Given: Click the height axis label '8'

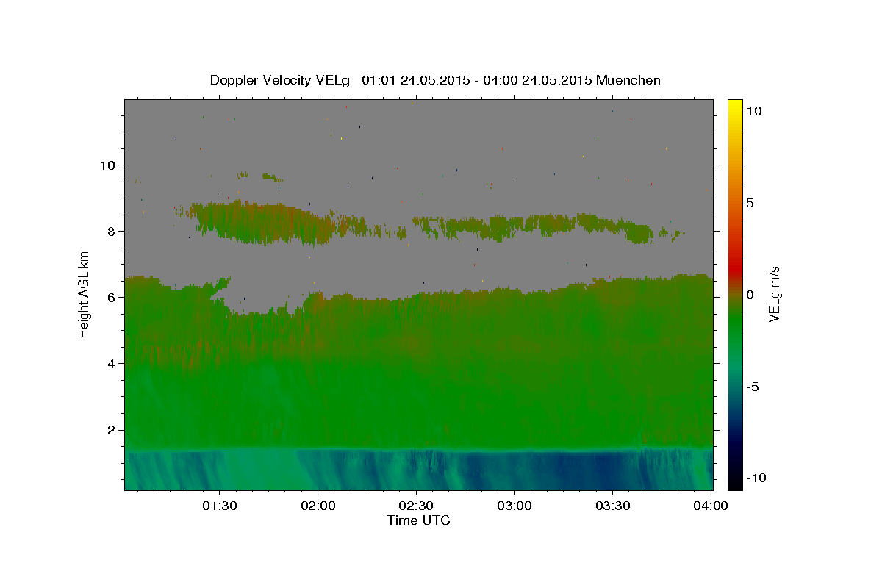Looking at the screenshot, I should [x=112, y=232].
